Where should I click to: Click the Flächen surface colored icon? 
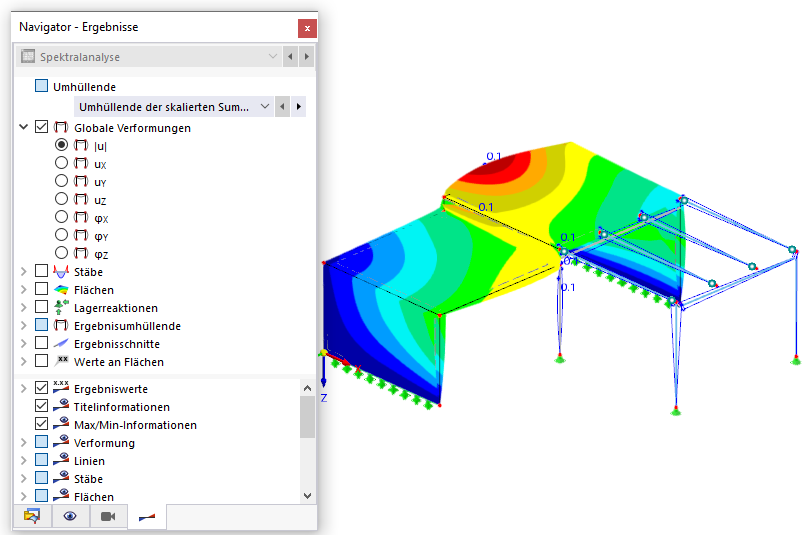tap(61, 289)
